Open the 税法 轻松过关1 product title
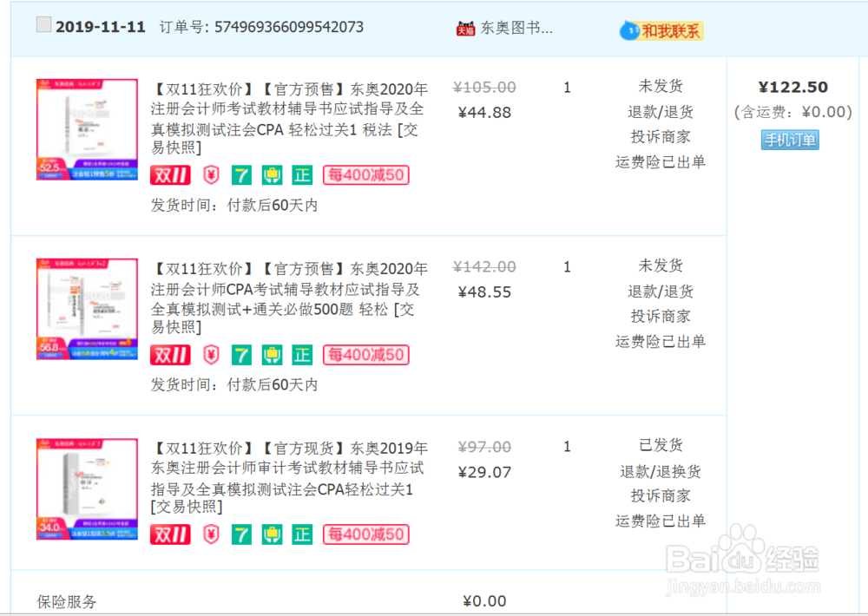 point(289,119)
